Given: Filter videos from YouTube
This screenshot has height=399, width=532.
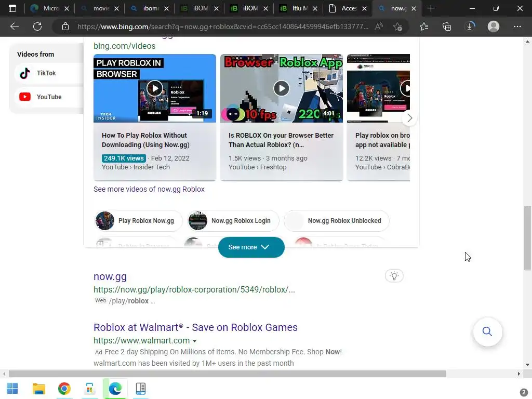Looking at the screenshot, I should coord(49,97).
